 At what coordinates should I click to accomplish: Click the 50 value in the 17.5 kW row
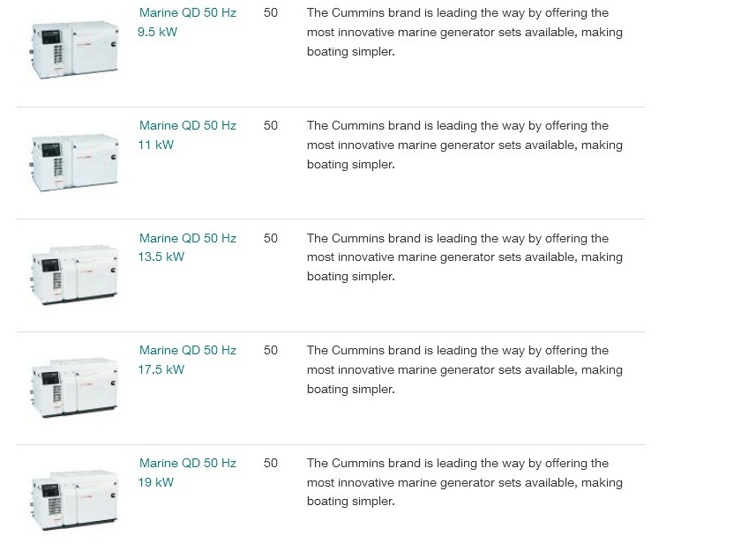271,351
